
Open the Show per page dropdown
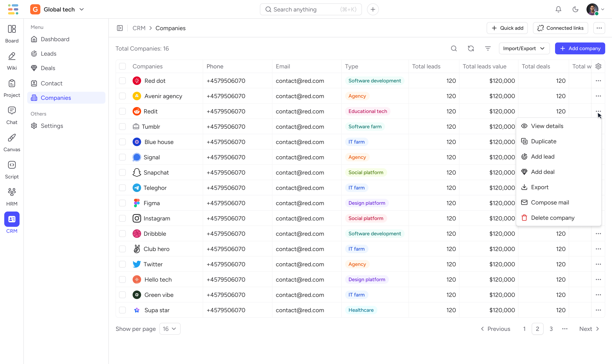[x=170, y=329]
